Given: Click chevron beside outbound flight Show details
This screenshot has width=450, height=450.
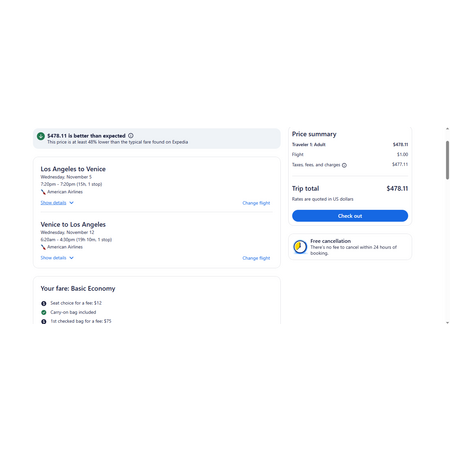Looking at the screenshot, I should [x=71, y=203].
